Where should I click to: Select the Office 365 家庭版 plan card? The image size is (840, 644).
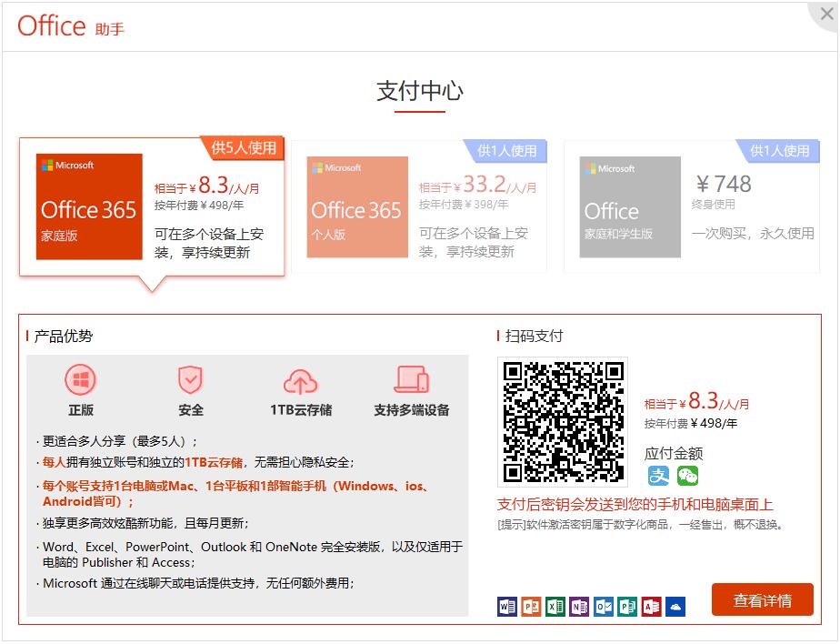152,207
